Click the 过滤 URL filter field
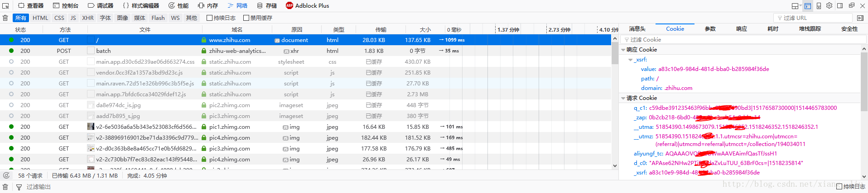868x193 pixels. 813,18
